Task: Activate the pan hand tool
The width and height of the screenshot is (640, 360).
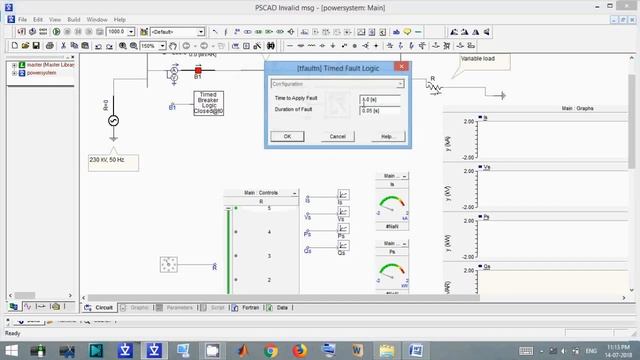Action: (x=173, y=46)
